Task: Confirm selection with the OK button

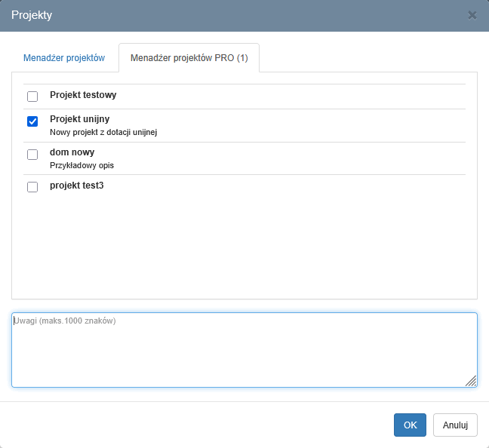Action: [x=410, y=425]
